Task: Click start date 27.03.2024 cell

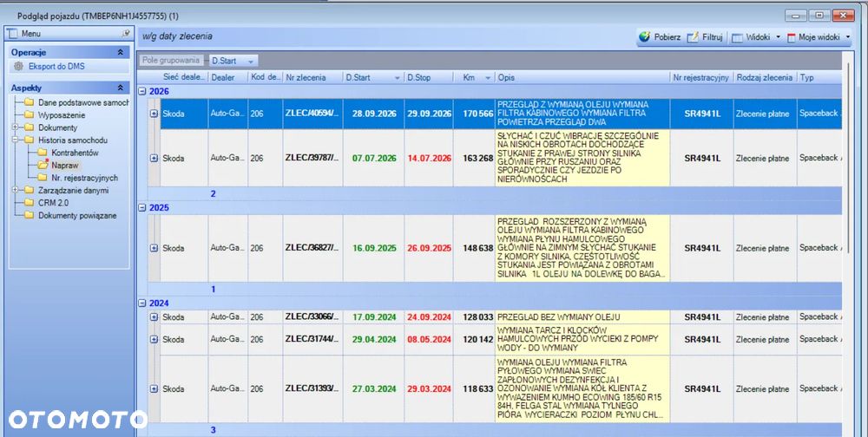Action: point(373,388)
